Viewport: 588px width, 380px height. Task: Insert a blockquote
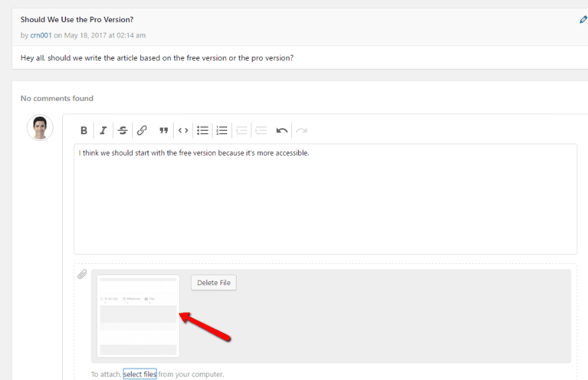click(x=164, y=130)
